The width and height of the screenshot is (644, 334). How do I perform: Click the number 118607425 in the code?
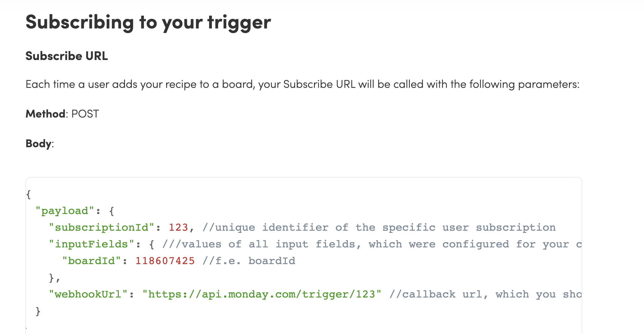[165, 261]
